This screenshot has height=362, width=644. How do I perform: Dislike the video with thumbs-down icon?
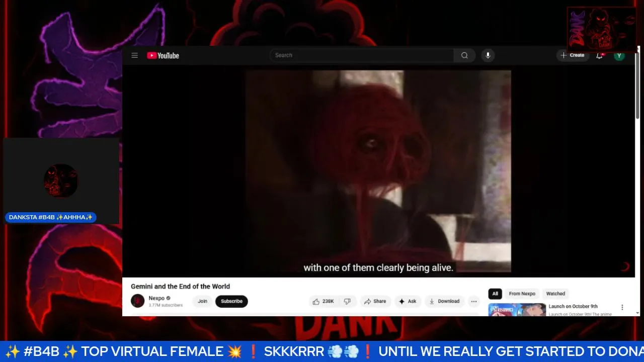(347, 301)
